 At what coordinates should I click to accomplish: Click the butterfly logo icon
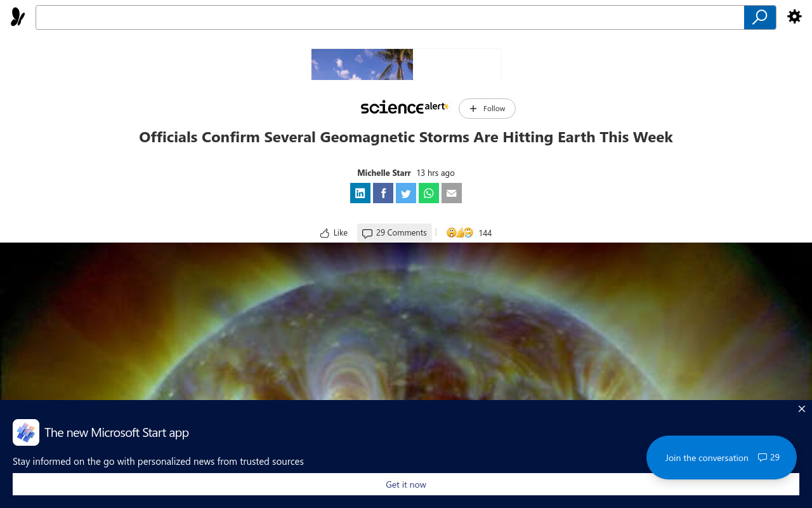click(x=18, y=17)
